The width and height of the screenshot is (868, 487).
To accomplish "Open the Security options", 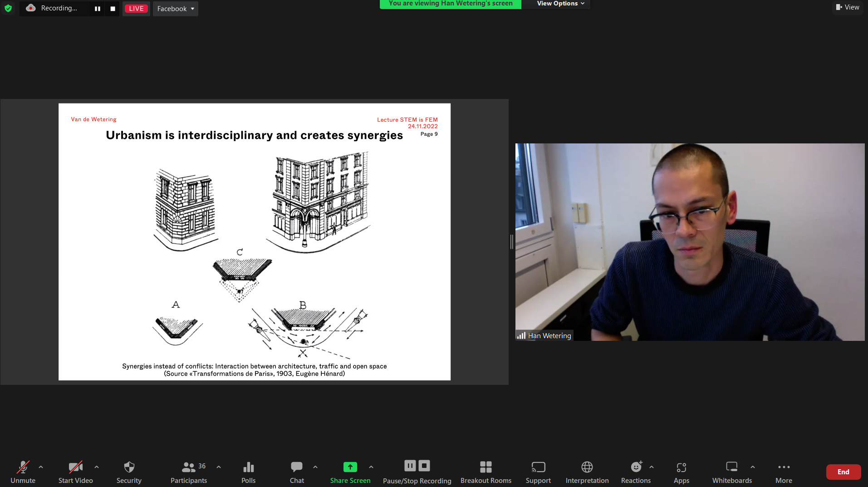I will (x=129, y=472).
